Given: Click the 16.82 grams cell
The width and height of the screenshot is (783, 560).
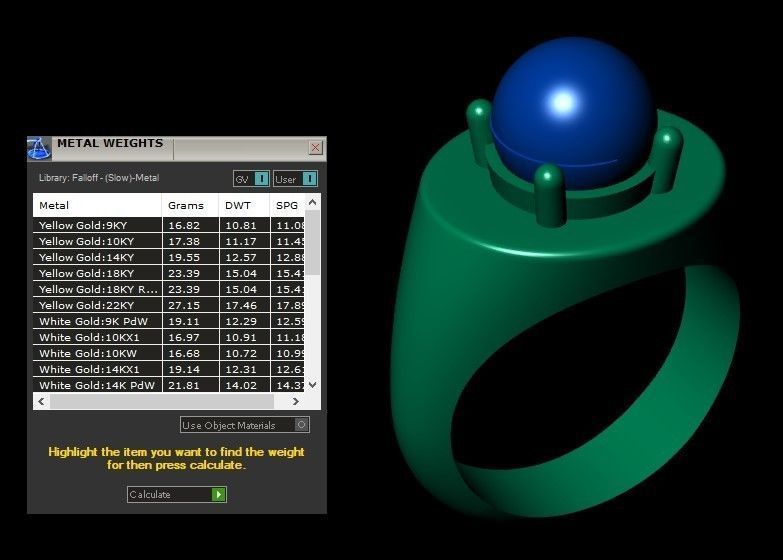Looking at the screenshot, I should pos(191,225).
